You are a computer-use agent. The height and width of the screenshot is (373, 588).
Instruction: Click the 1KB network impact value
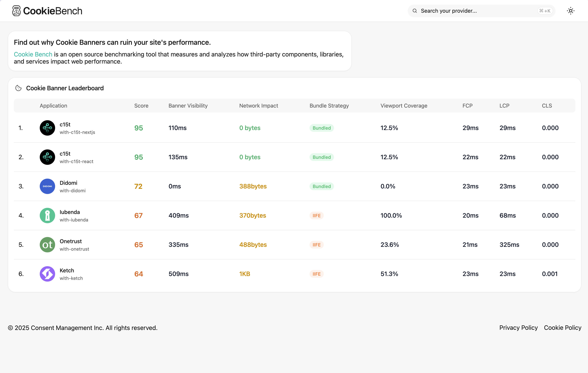[245, 274]
